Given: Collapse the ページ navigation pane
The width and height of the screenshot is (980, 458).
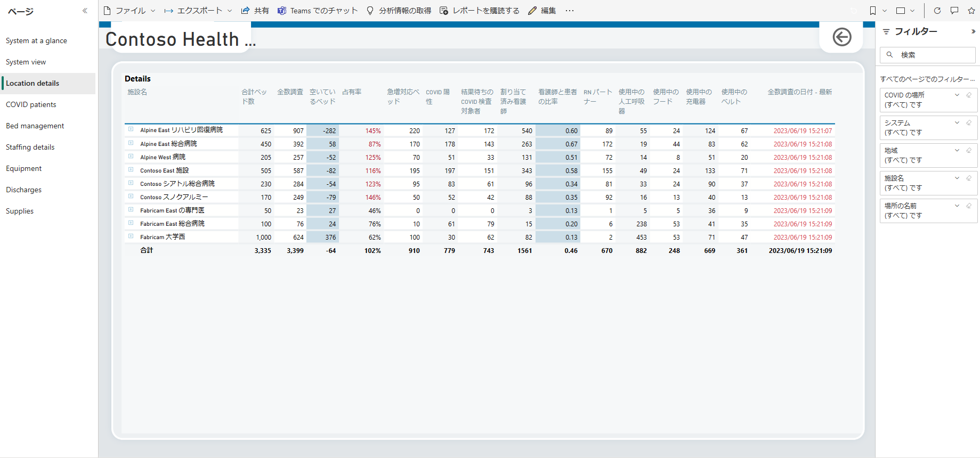Looking at the screenshot, I should pos(85,11).
